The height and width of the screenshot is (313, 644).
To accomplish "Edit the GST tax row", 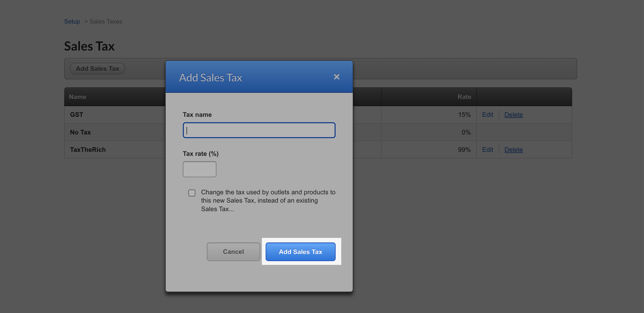I will [487, 115].
